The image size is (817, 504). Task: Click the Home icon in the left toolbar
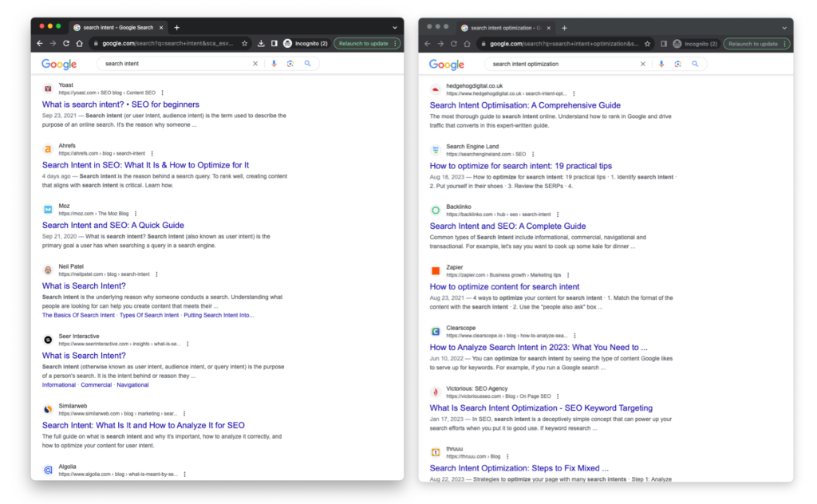coord(80,43)
